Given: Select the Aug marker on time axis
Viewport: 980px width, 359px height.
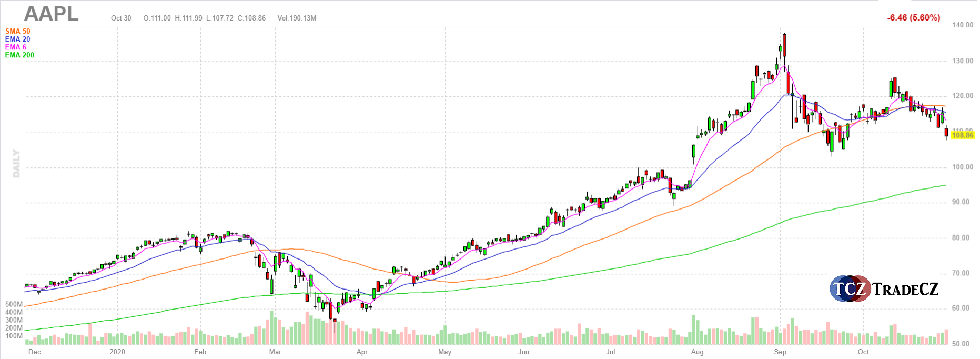Looking at the screenshot, I should (697, 352).
